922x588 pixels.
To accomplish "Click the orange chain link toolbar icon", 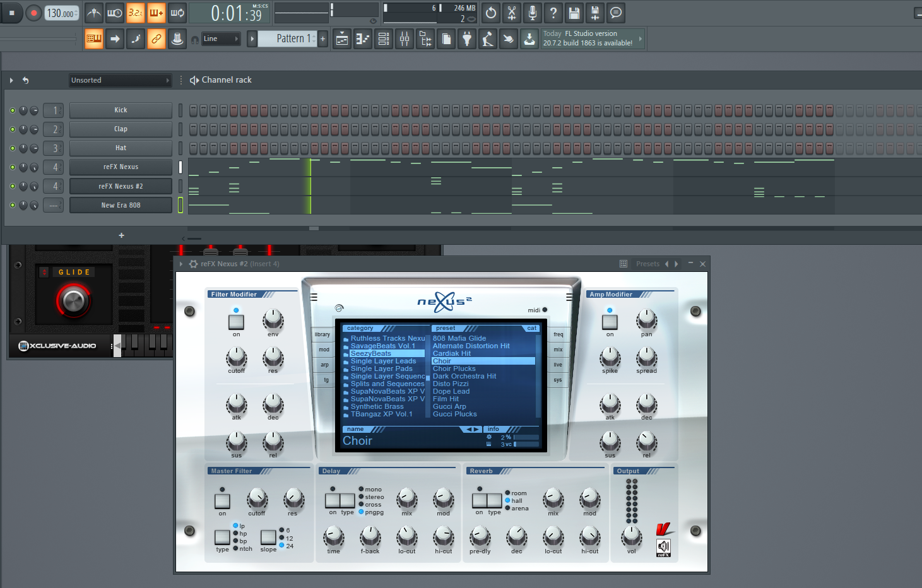I will (157, 38).
